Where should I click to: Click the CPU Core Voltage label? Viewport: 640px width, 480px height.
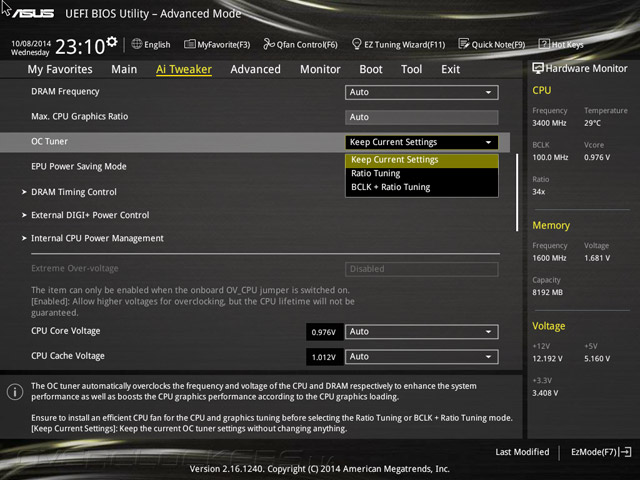(66, 331)
